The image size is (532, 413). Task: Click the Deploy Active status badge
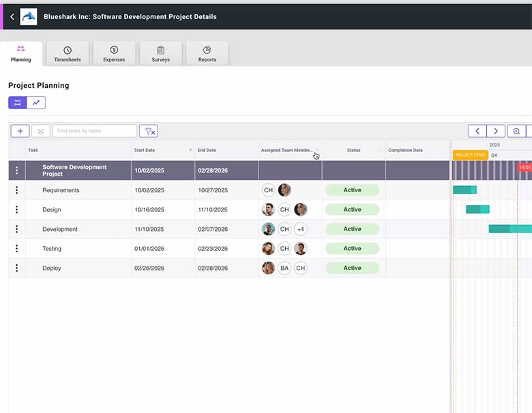pyautogui.click(x=352, y=268)
